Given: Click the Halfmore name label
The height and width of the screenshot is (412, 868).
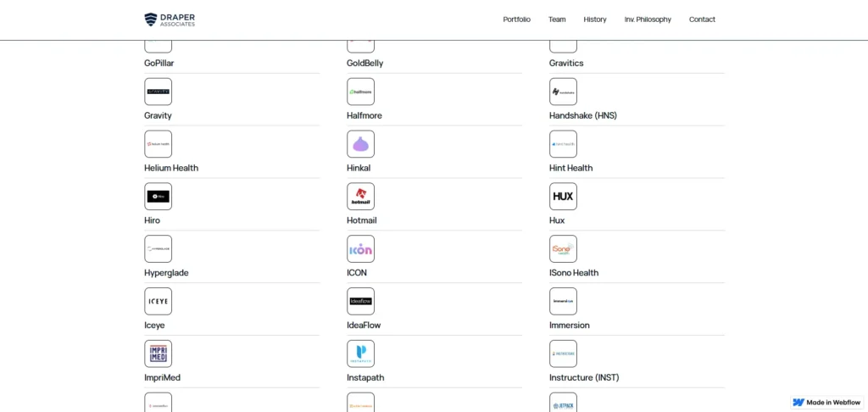Looking at the screenshot, I should [364, 116].
